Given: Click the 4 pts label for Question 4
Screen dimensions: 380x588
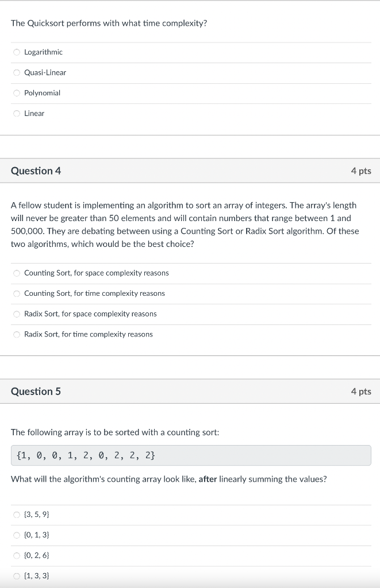Looking at the screenshot, I should tap(362, 171).
